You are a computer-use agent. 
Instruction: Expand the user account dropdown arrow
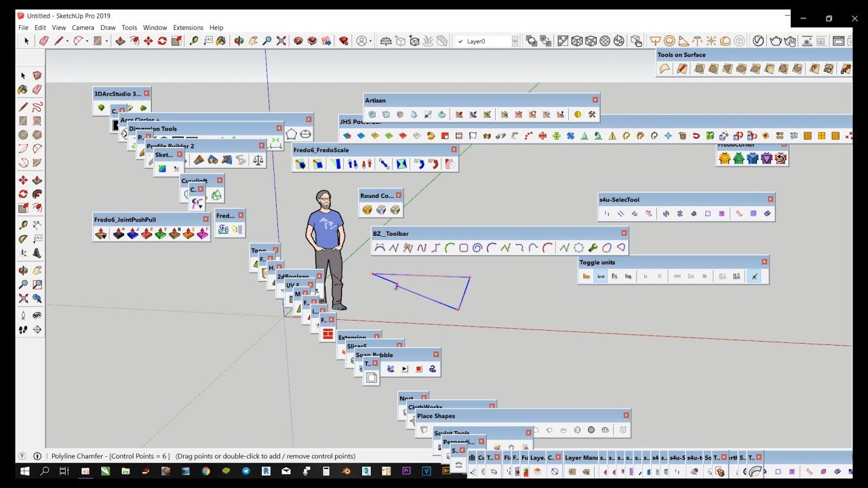tap(370, 41)
